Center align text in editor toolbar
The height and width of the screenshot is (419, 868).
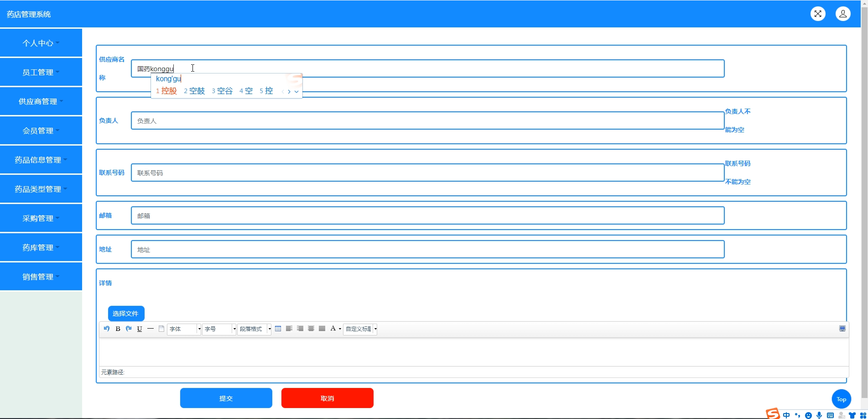coord(311,329)
